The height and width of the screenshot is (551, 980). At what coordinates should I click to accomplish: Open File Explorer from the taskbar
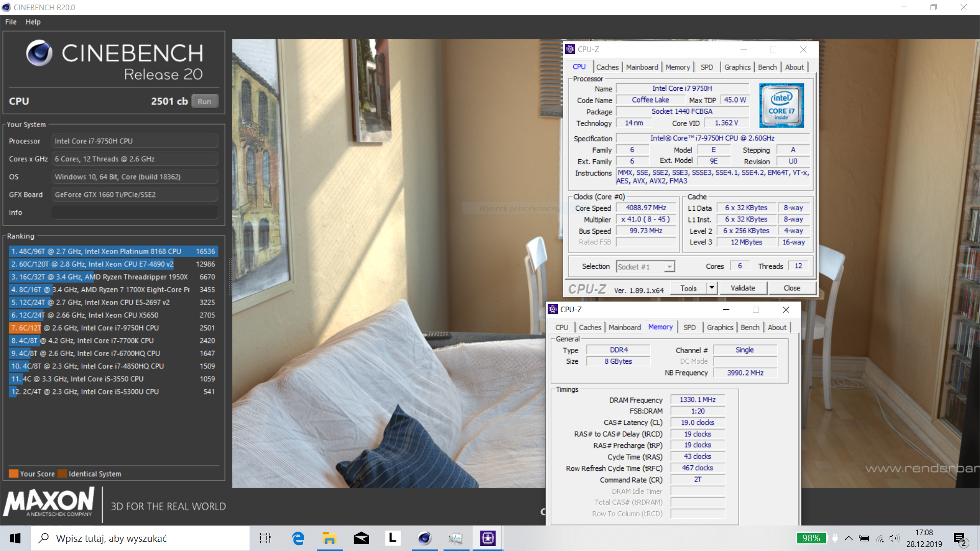pos(329,538)
